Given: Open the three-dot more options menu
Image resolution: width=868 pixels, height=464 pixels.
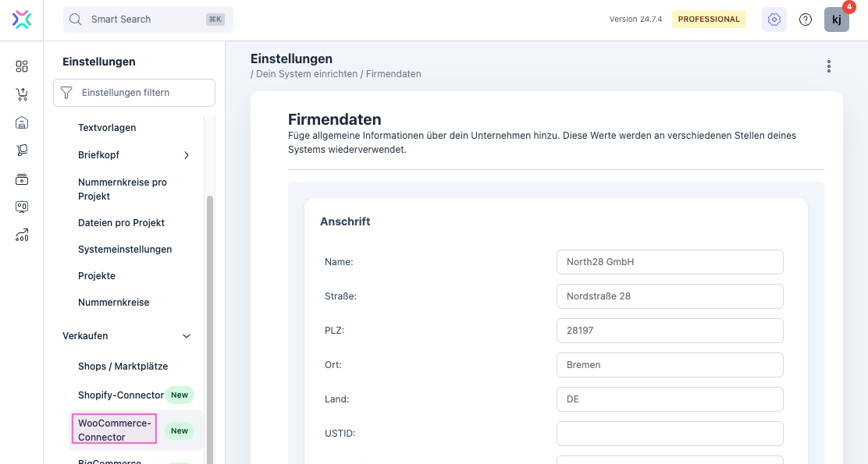Looking at the screenshot, I should pos(828,66).
